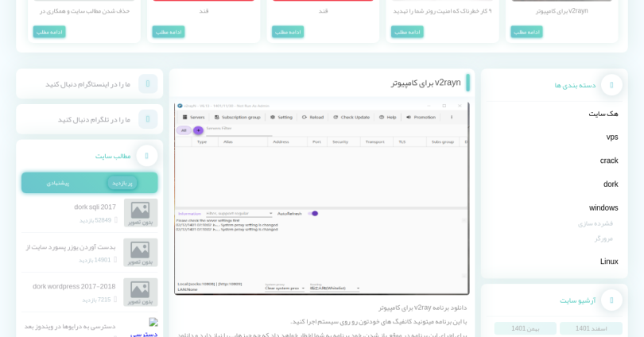644x337 pixels.
Task: Open the بهمن 1401 archive
Action: pos(526,328)
